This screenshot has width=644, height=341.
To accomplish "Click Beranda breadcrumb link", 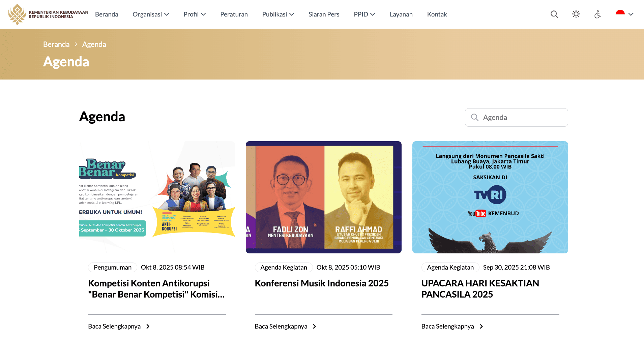I will pyautogui.click(x=56, y=44).
